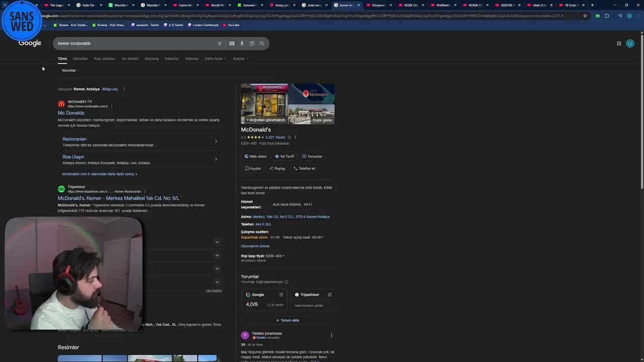
Task: Open the Mc Donalds result link
Action: pyautogui.click(x=71, y=113)
